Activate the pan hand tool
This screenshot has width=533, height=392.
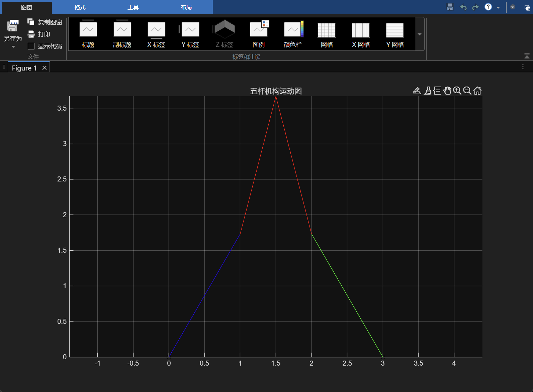click(447, 91)
